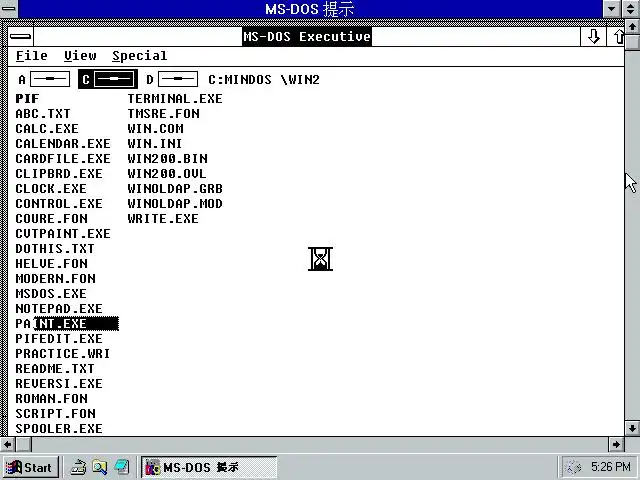Click horizontal scrollbar right arrow

click(x=616, y=444)
